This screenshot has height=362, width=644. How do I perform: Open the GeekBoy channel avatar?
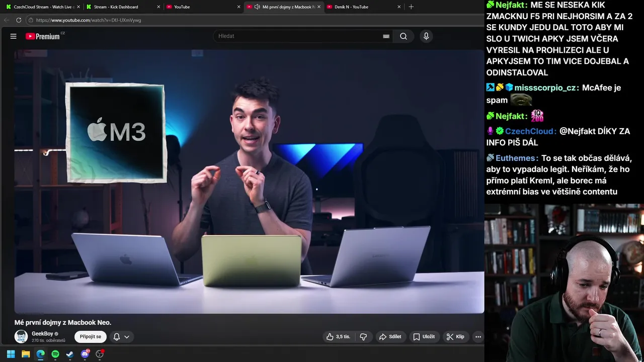click(x=21, y=336)
